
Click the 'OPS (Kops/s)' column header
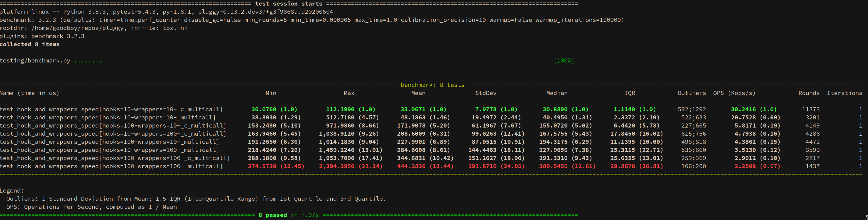[x=734, y=93]
